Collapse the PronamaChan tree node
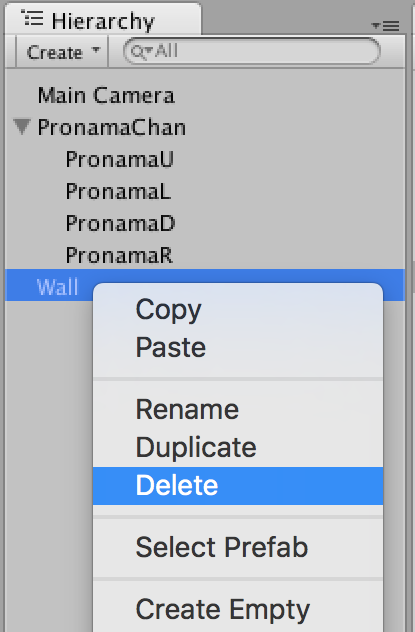 (x=22, y=127)
